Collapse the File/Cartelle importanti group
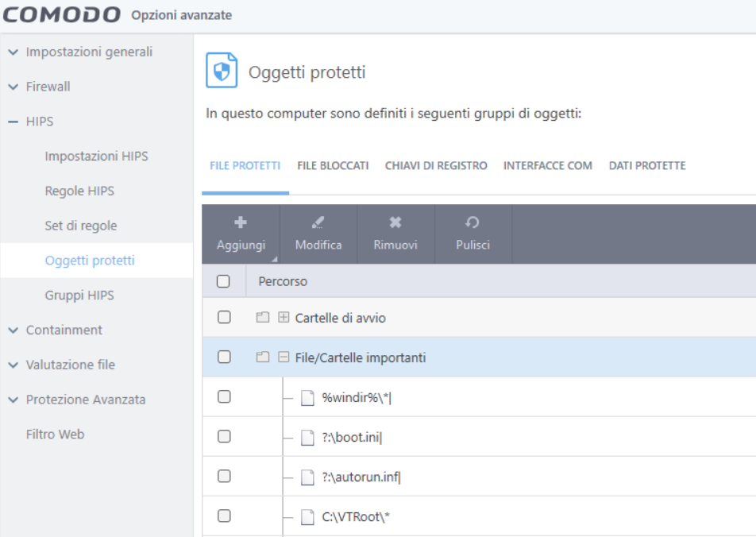 coord(283,357)
